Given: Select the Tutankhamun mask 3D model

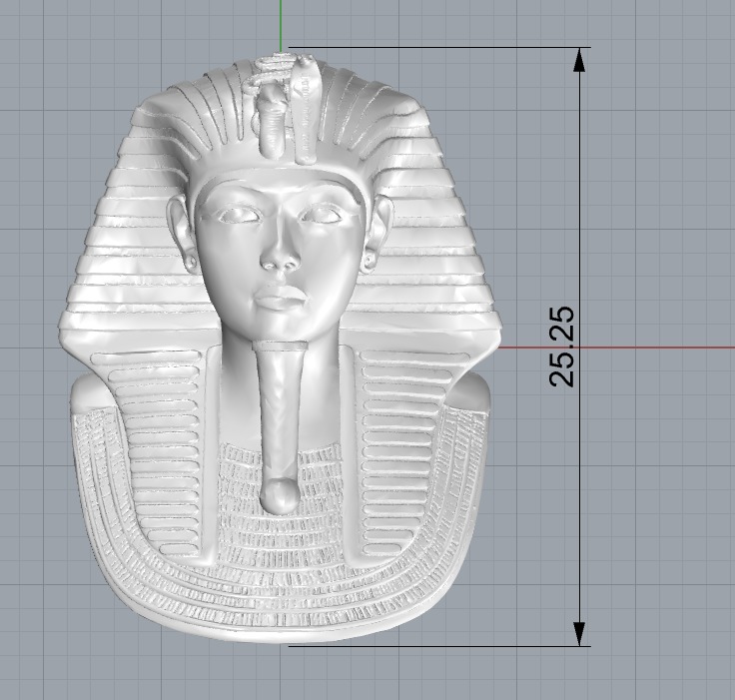Looking at the screenshot, I should point(281,348).
